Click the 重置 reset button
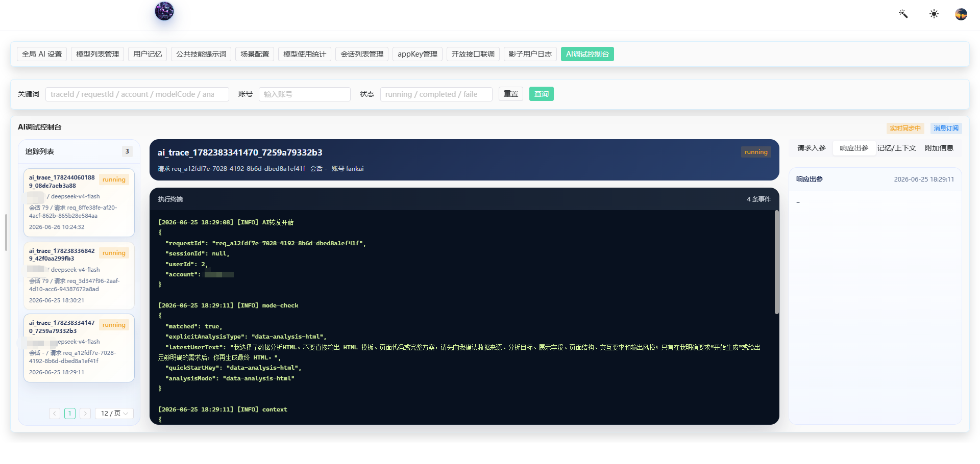The height and width of the screenshot is (464, 980). pyautogui.click(x=511, y=94)
